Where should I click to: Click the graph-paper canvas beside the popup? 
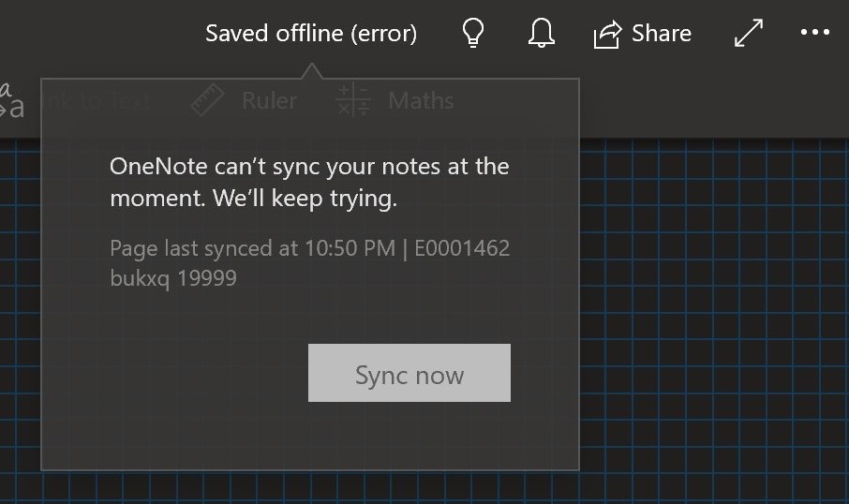(714, 319)
